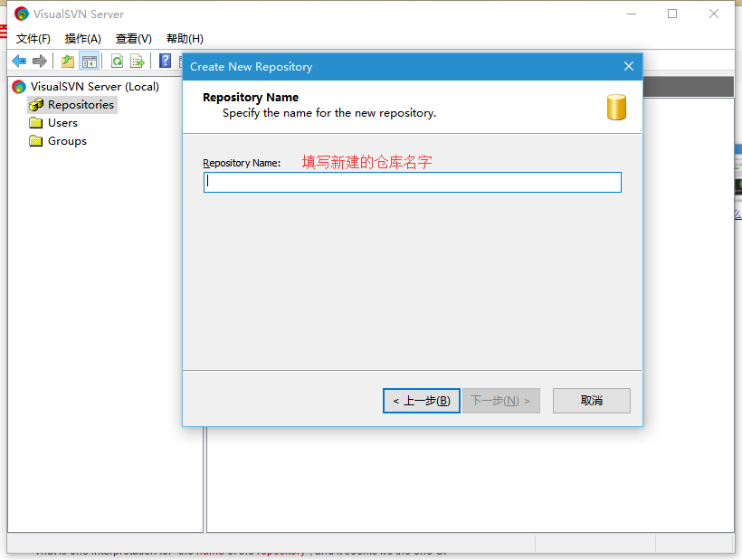Click the VisualSVN Server logo in title bar
Image resolution: width=742 pixels, height=560 pixels.
pos(22,14)
